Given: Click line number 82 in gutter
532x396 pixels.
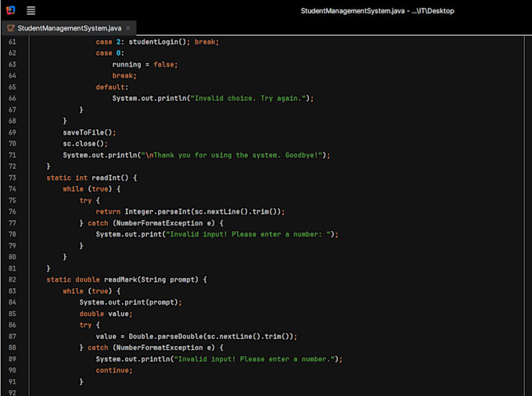Looking at the screenshot, I should coord(13,279).
